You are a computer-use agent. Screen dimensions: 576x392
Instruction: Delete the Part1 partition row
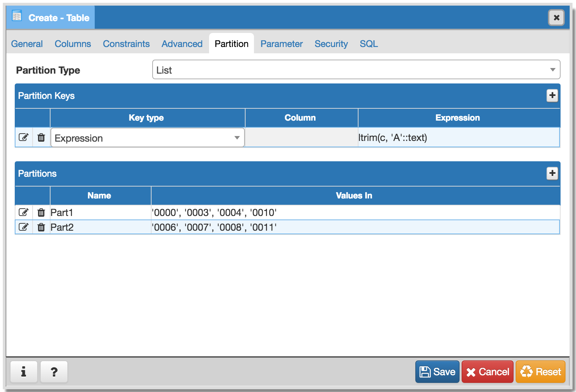point(41,212)
